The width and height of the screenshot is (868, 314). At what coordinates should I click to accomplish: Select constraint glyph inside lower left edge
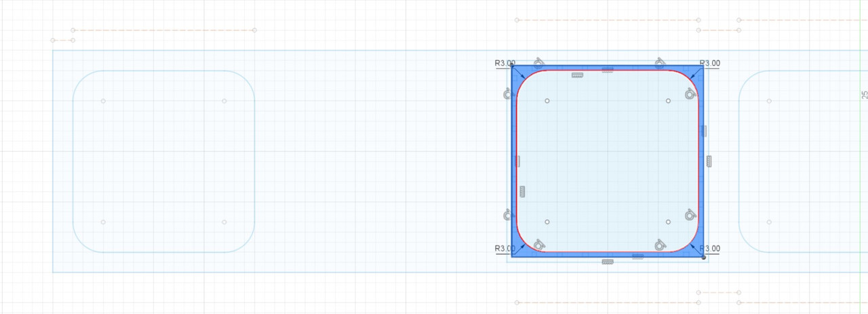522,191
